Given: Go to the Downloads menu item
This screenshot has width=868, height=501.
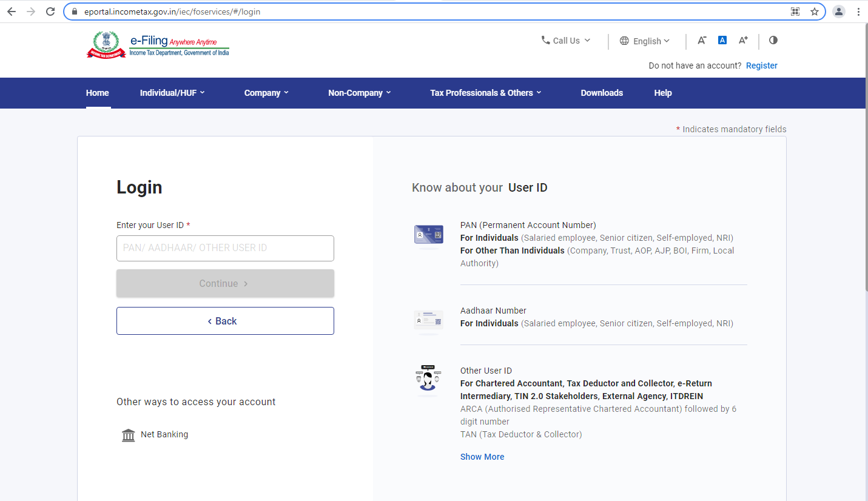Looking at the screenshot, I should [602, 93].
